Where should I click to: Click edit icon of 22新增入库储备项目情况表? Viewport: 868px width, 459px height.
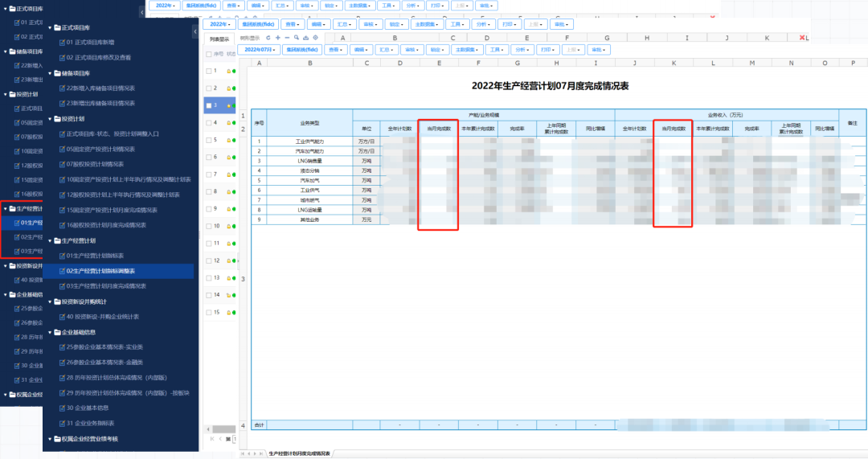[62, 88]
